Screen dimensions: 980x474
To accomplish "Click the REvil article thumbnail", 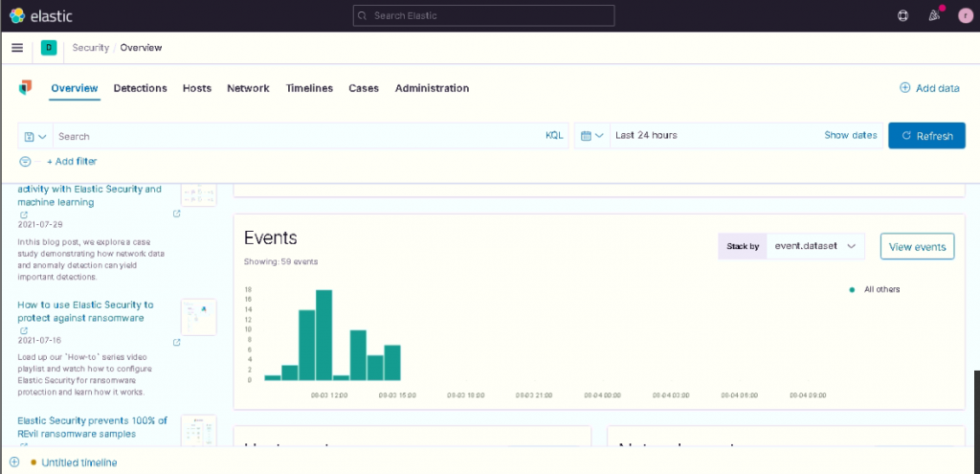I will (x=199, y=431).
